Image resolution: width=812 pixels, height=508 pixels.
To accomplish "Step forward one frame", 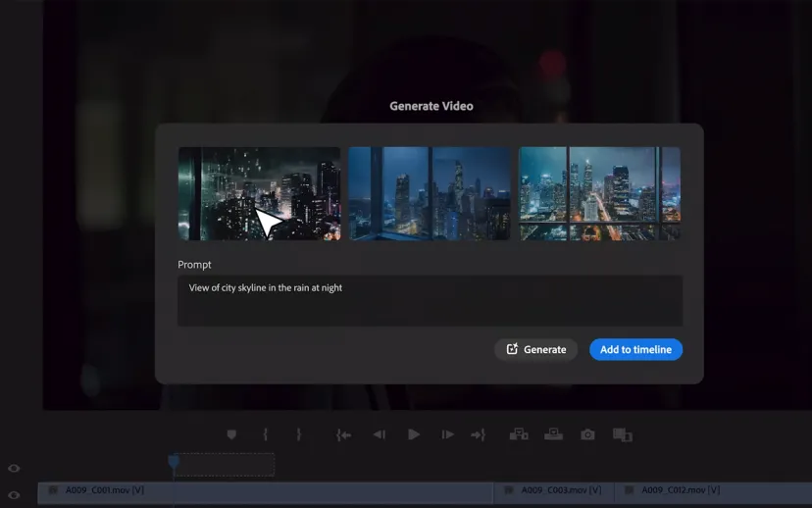I will pyautogui.click(x=447, y=434).
